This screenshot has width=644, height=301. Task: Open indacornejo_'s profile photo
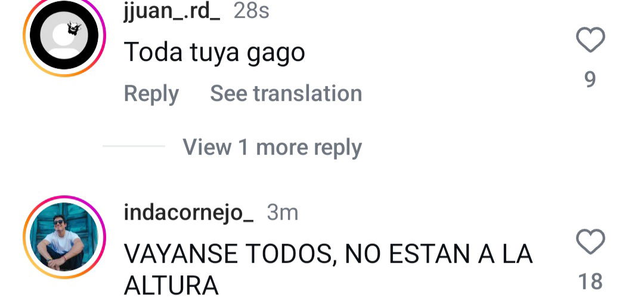tap(64, 237)
